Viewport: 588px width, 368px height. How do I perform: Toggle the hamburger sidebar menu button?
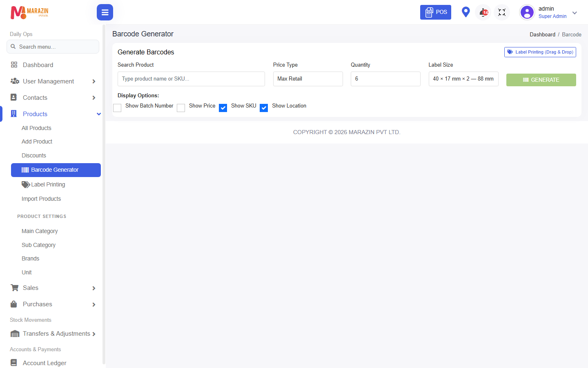105,12
